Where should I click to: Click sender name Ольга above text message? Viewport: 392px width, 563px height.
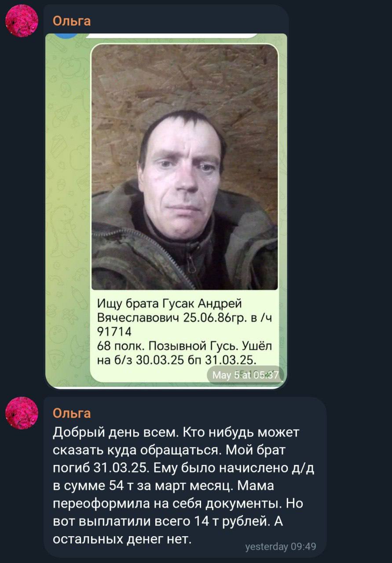(72, 413)
